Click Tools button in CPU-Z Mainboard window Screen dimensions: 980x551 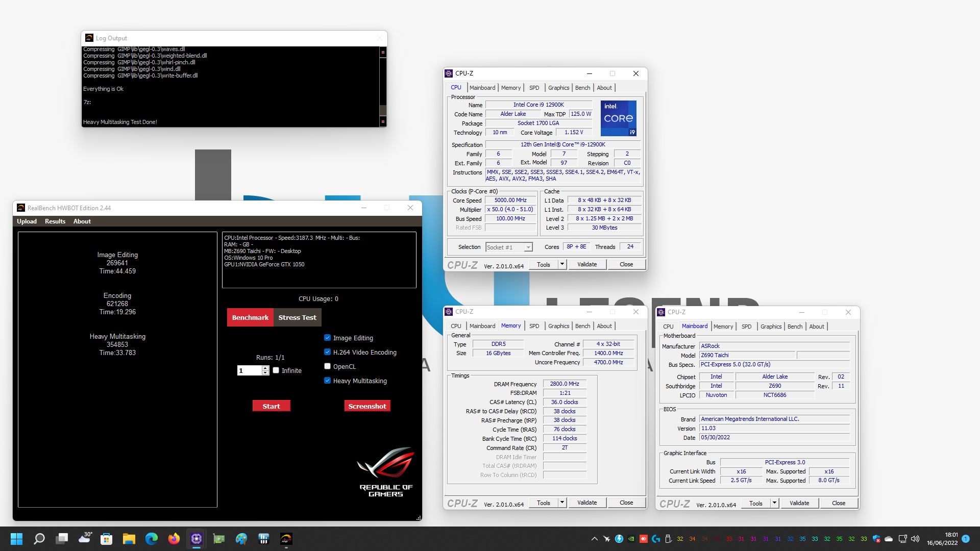pyautogui.click(x=756, y=503)
